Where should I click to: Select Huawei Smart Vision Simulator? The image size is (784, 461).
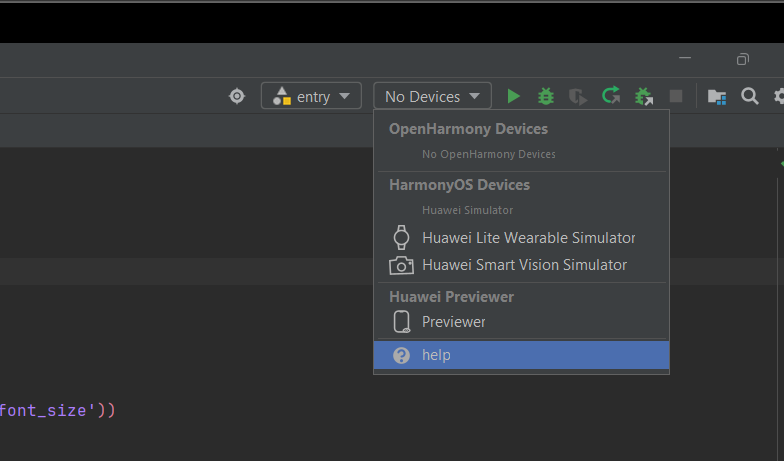coord(522,264)
